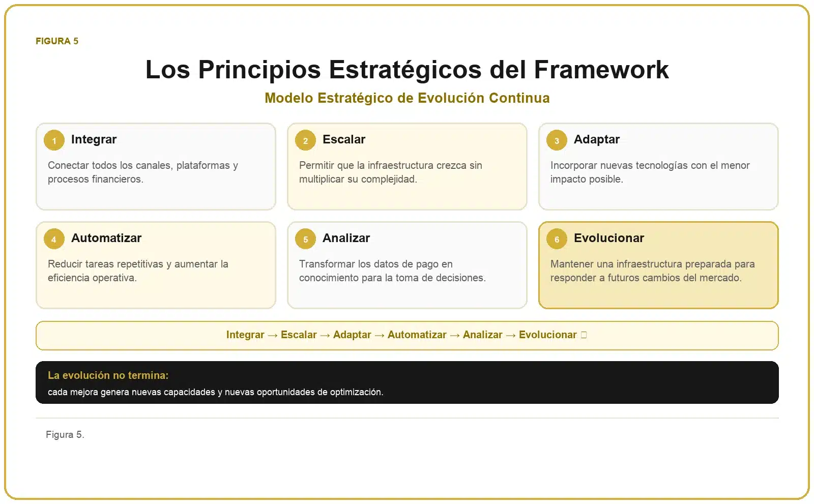Image resolution: width=814 pixels, height=504 pixels.
Task: Click 'Automatizar' in the flow sequence bar
Action: (x=417, y=335)
